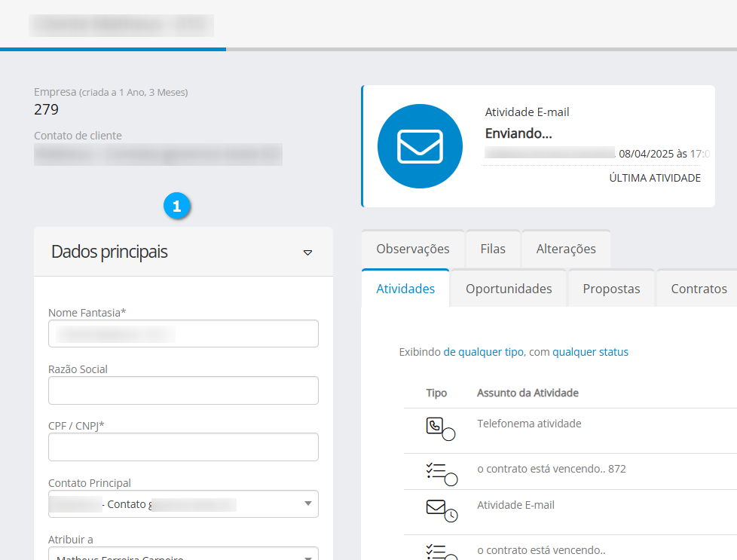Open the Propostas tab
737x560 pixels.
pos(611,289)
